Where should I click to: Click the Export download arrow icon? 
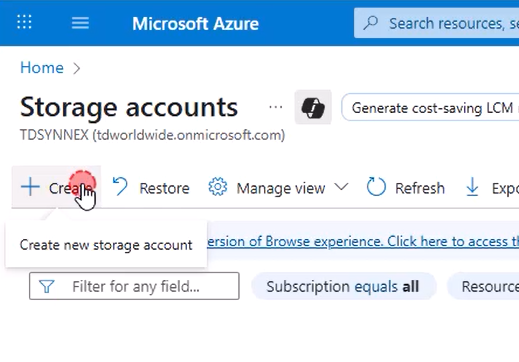coord(472,187)
